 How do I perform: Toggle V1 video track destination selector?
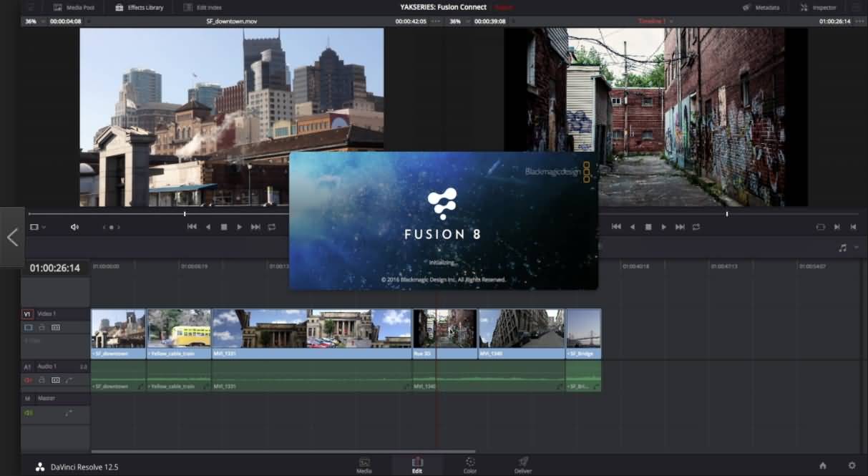(28, 314)
